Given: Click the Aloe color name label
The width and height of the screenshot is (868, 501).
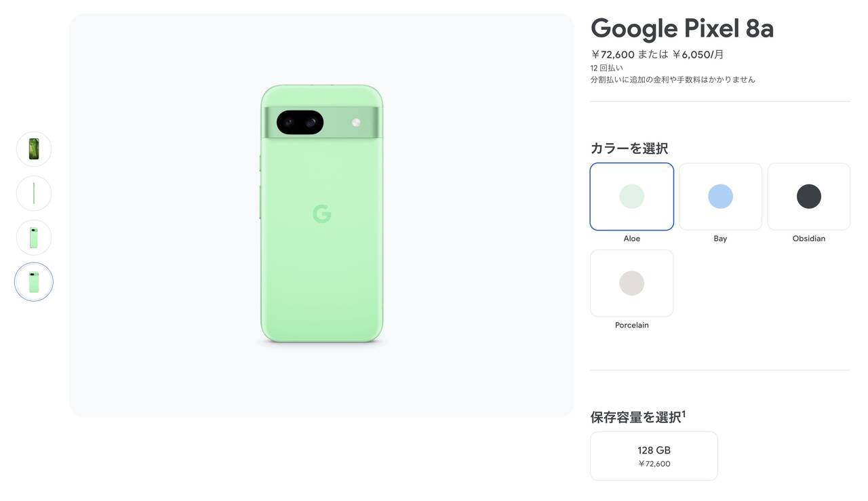Looking at the screenshot, I should pos(631,239).
